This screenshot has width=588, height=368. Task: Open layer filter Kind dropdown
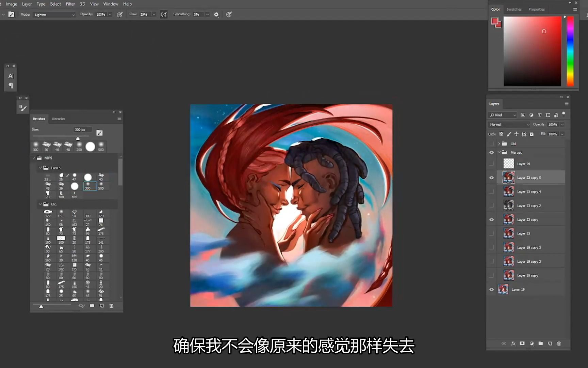click(503, 115)
